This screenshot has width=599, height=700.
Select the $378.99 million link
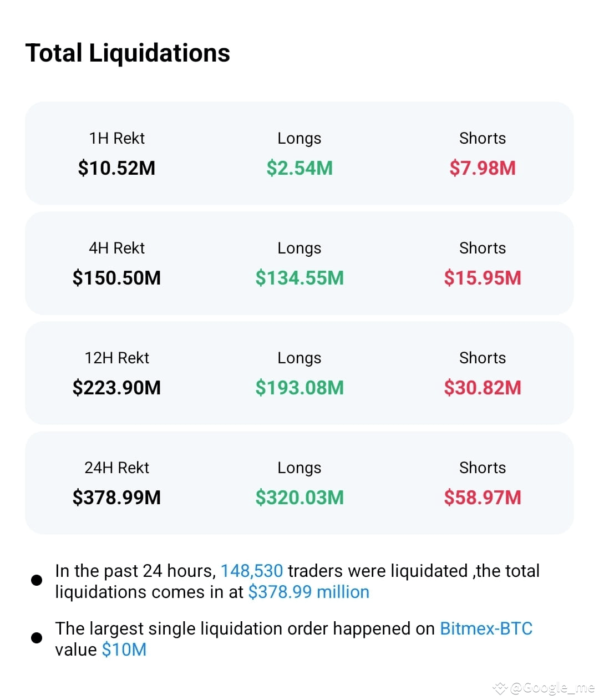(308, 592)
